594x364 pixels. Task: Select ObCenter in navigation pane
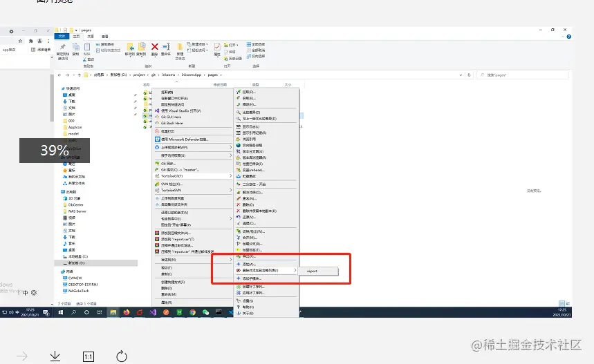click(x=73, y=204)
